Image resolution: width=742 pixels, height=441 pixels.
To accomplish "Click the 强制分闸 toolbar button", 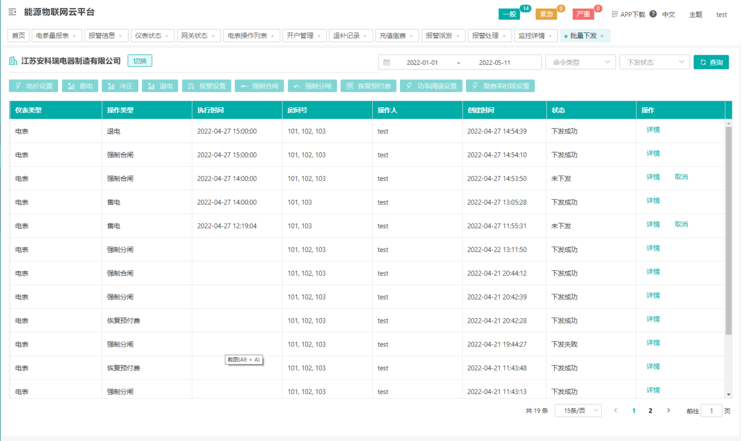I will [312, 86].
